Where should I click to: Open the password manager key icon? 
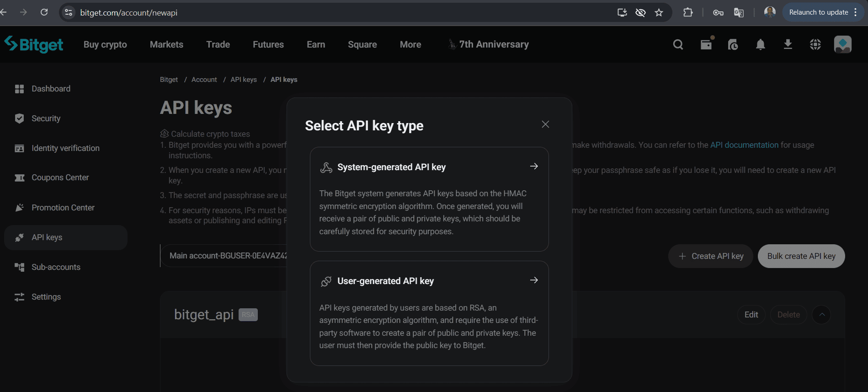tap(718, 12)
